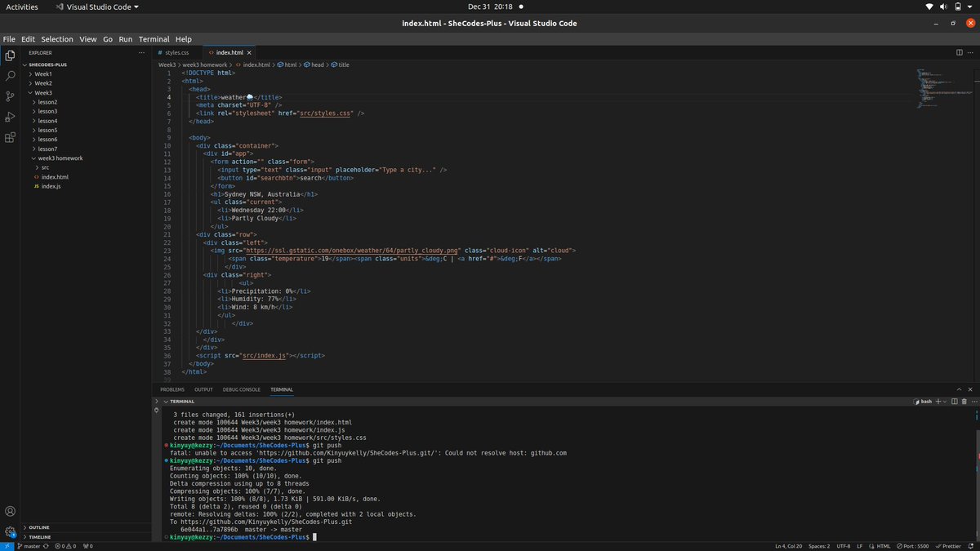This screenshot has height=551, width=980.
Task: Close the terminal panel
Action: [x=971, y=389]
